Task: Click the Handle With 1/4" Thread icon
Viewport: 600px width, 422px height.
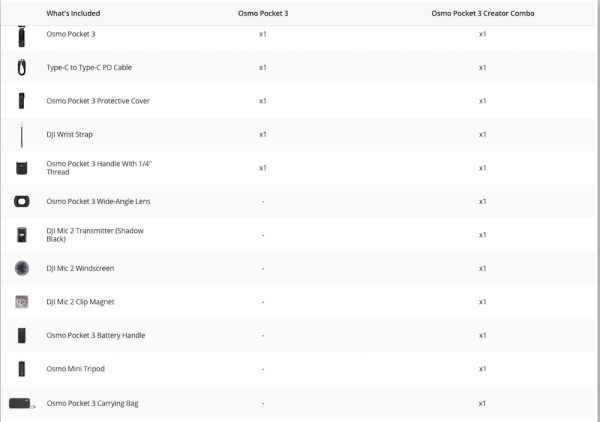Action: tap(22, 168)
